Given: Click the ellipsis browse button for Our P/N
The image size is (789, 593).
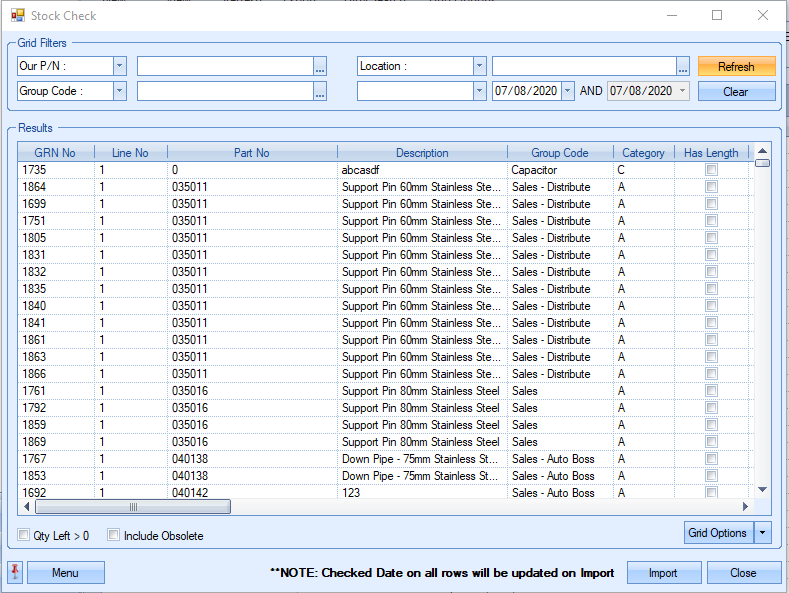Looking at the screenshot, I should [x=320, y=67].
